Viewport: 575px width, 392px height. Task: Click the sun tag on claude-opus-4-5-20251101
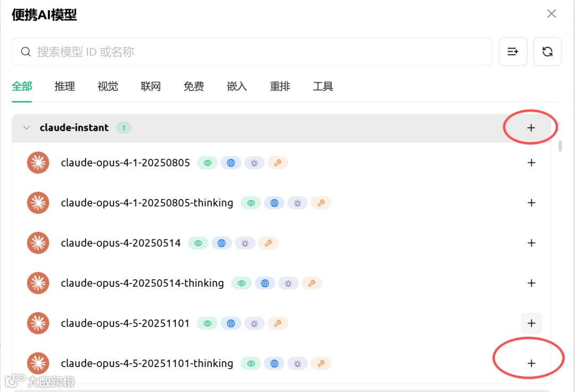pyautogui.click(x=254, y=323)
